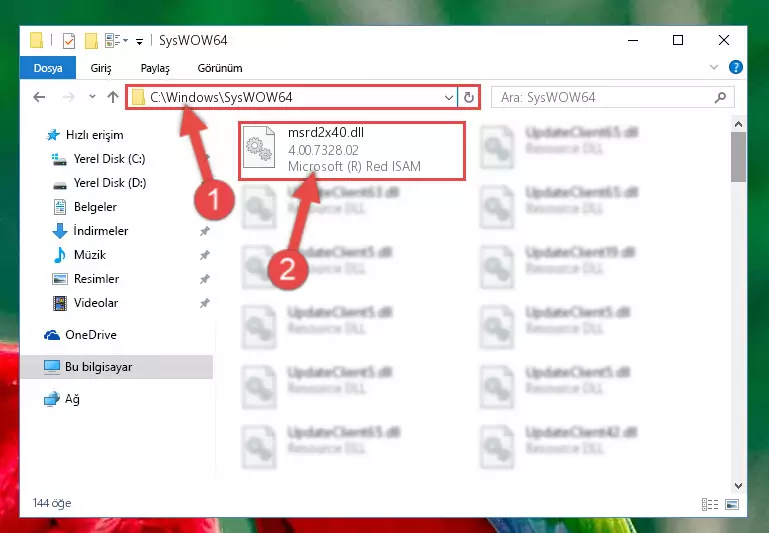Select the msrd2x40.dll file icon
Screen dimensions: 769x533
[259, 147]
